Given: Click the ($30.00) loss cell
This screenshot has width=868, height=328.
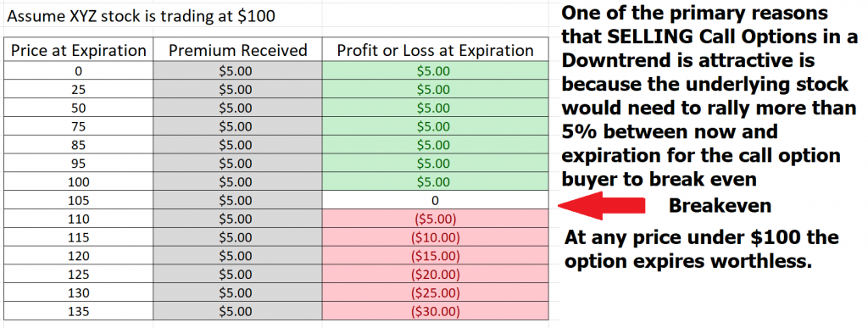Looking at the screenshot, I should pyautogui.click(x=435, y=311).
